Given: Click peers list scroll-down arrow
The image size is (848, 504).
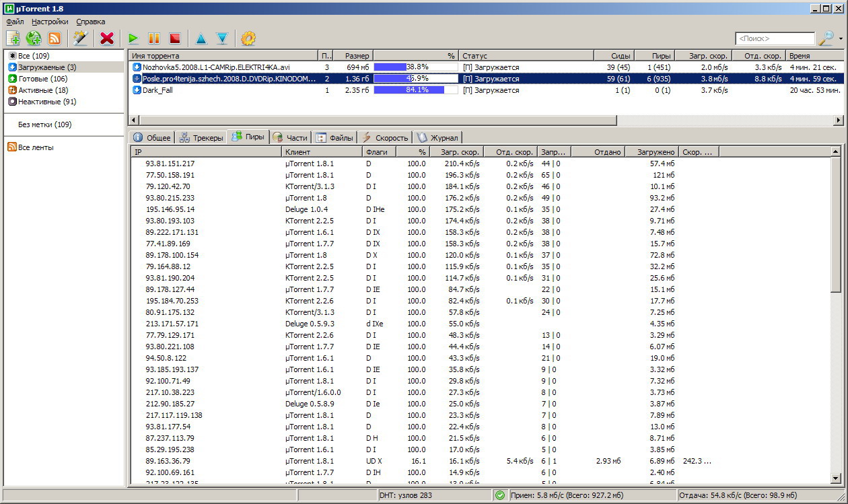Looking at the screenshot, I should 836,478.
